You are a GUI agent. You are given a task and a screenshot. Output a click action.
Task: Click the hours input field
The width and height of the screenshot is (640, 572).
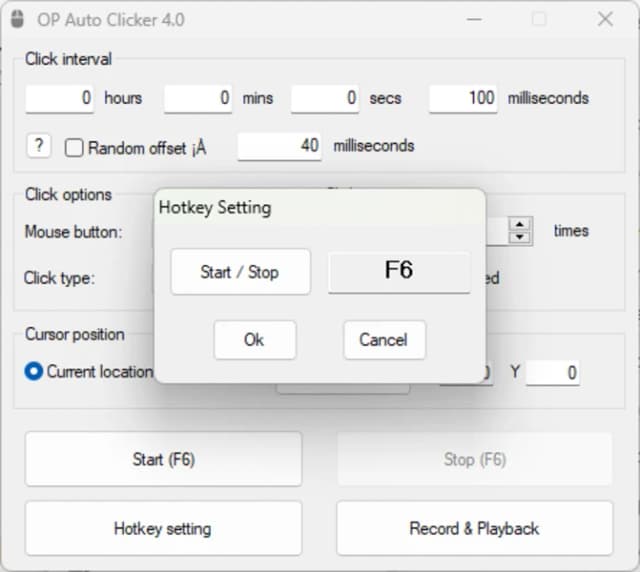click(x=60, y=98)
